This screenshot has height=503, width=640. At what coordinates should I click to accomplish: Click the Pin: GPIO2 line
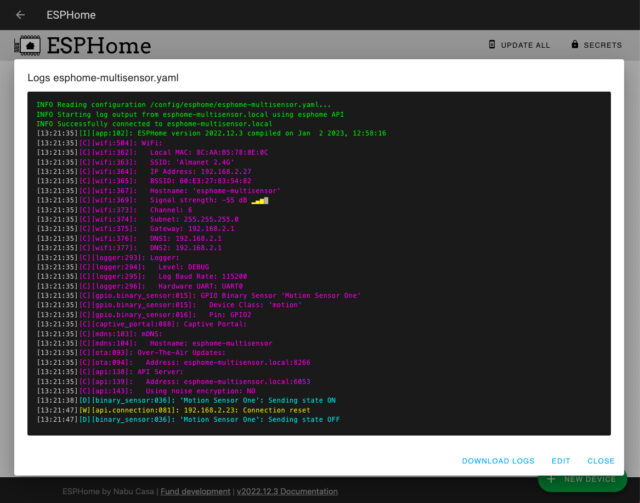click(x=144, y=315)
